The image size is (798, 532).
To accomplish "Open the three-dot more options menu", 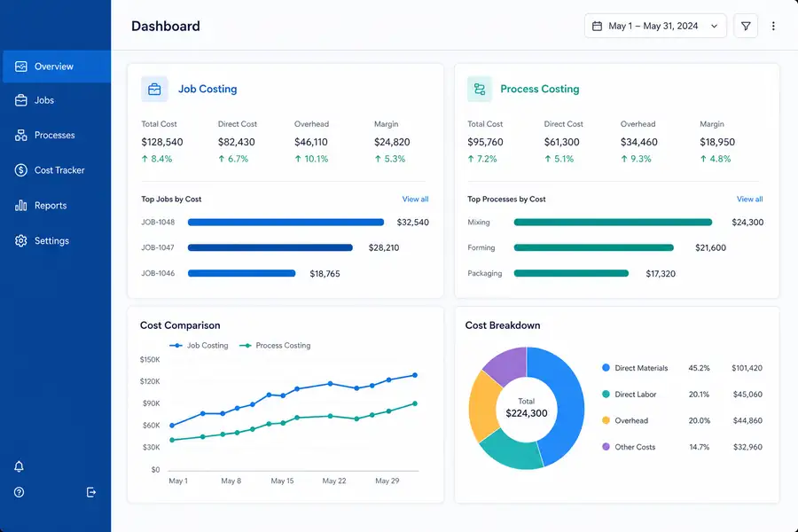I will (x=773, y=26).
